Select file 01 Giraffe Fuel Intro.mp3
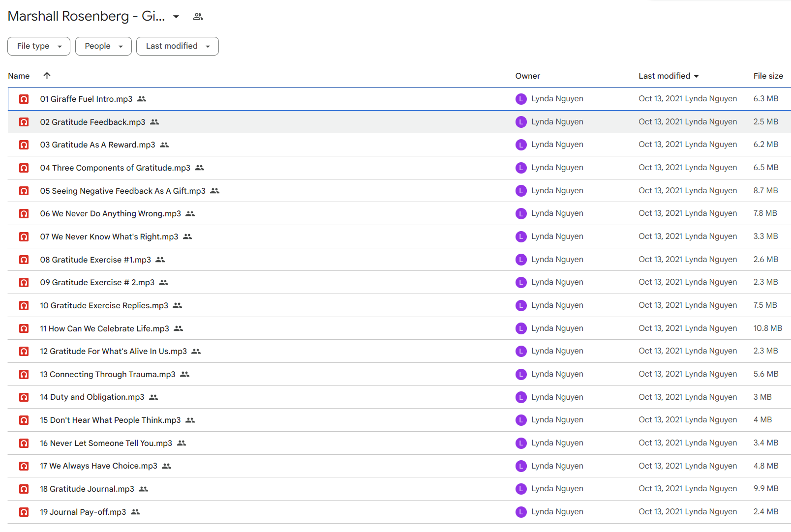 [399, 99]
